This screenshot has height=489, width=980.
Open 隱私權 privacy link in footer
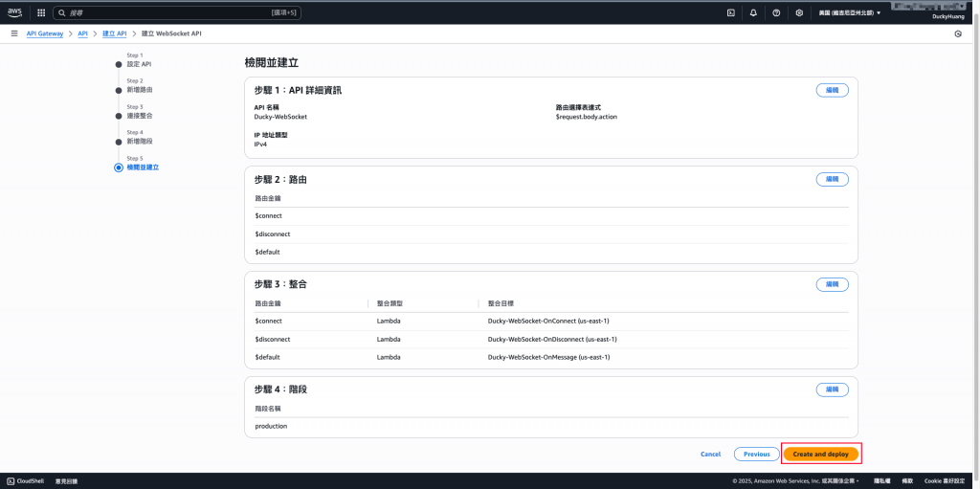pyautogui.click(x=883, y=481)
